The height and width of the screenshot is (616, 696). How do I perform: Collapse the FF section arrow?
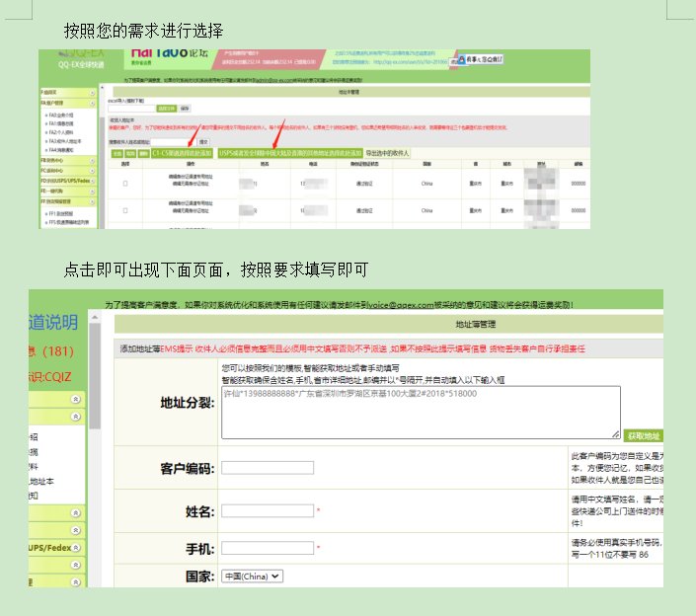93,202
